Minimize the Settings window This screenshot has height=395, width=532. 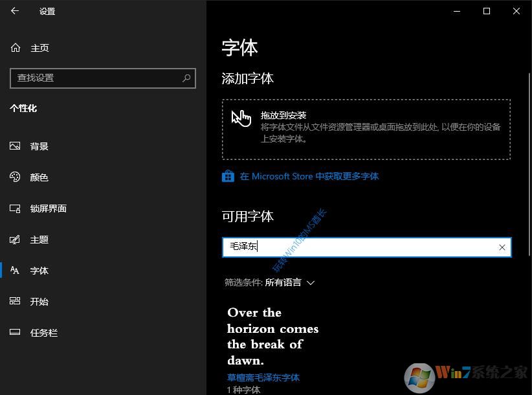(x=457, y=11)
